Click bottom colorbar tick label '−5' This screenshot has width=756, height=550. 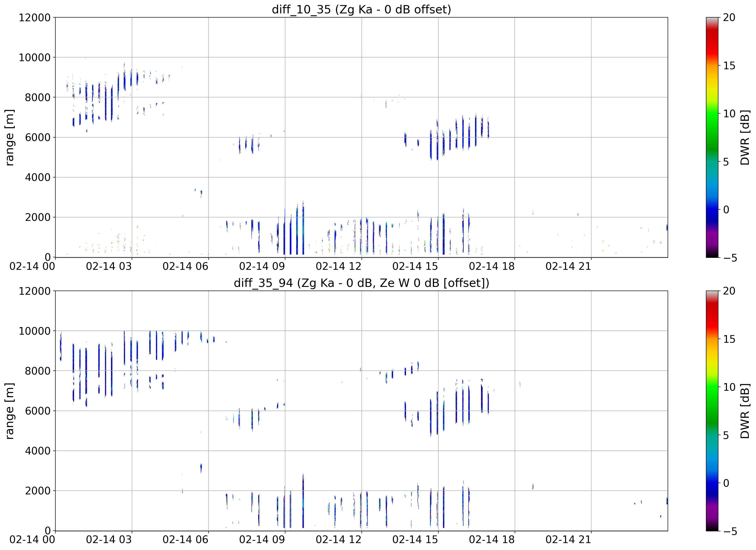(730, 531)
